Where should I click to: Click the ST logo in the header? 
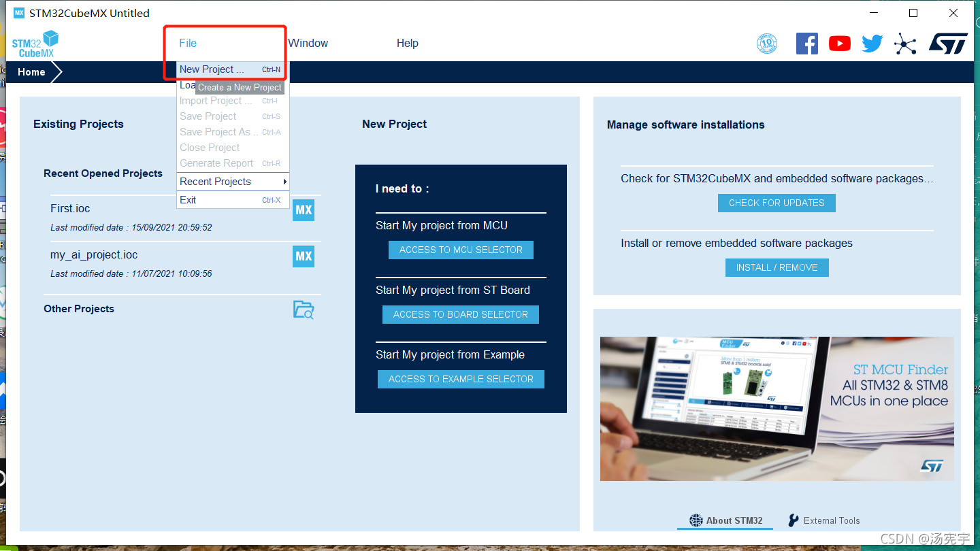coord(948,44)
